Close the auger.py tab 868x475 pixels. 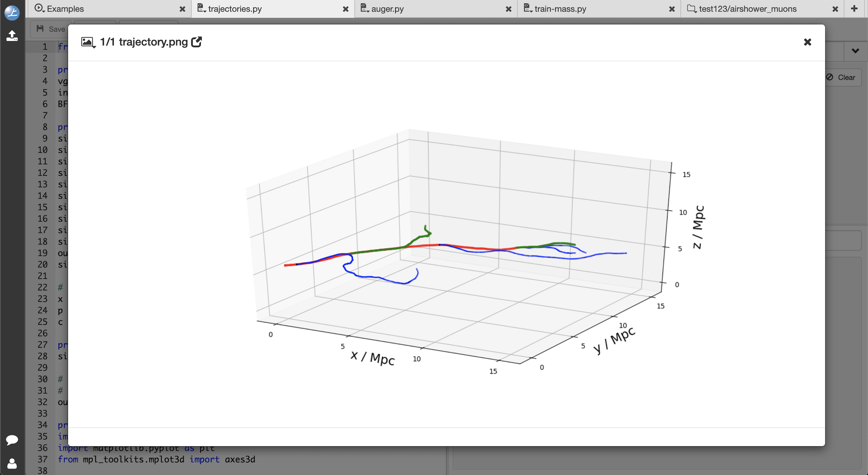pos(508,9)
